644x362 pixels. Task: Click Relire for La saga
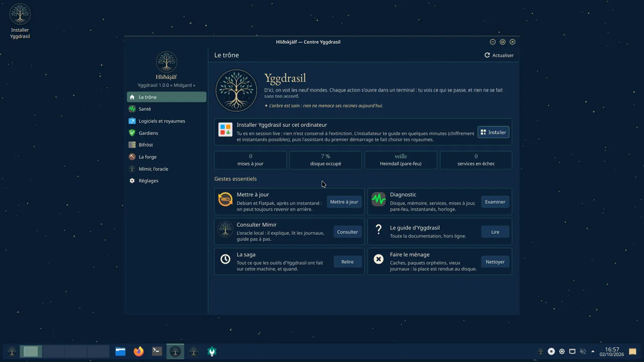tap(348, 261)
